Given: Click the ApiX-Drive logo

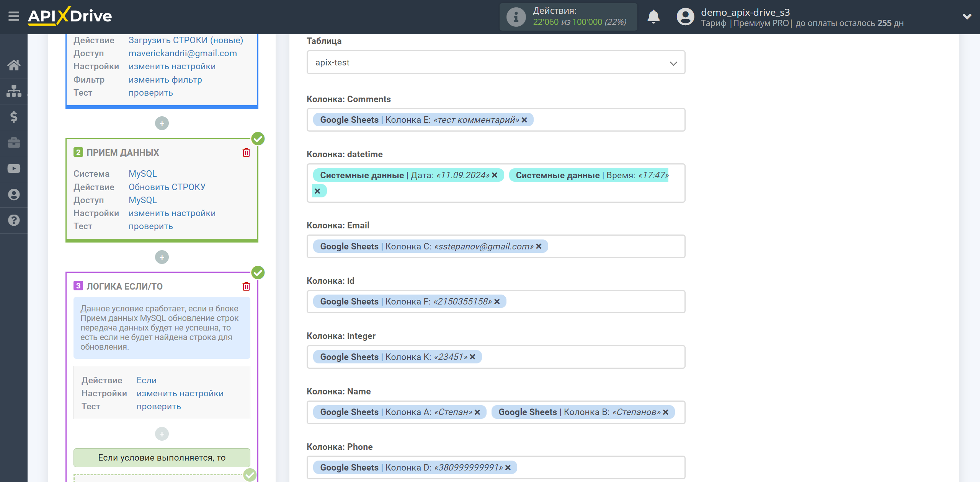Looking at the screenshot, I should (x=70, y=16).
